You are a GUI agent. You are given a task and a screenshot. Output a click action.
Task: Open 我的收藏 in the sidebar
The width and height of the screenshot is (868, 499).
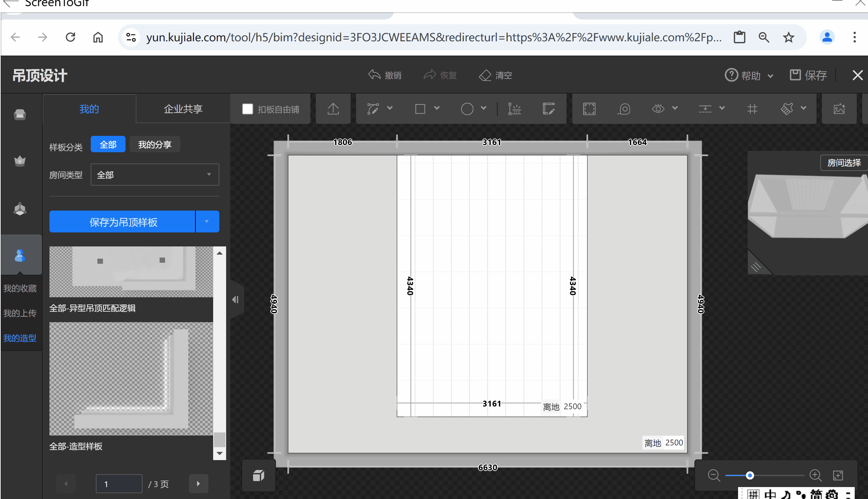coord(20,288)
